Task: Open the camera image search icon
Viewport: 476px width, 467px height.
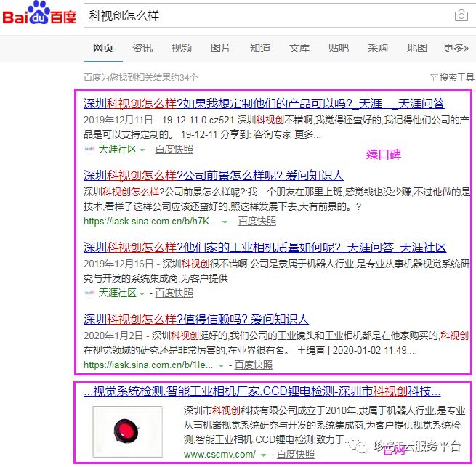Action: (461, 15)
